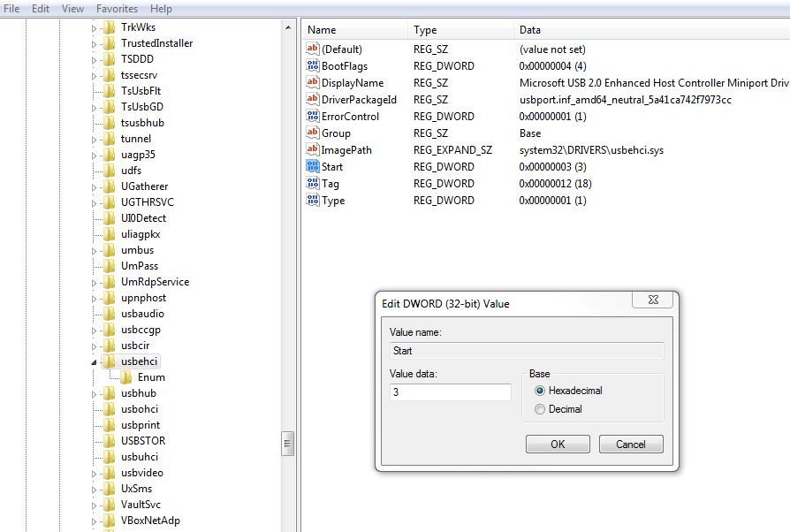Click the DisplayName string value icon
Screen dimensions: 790x532
[312, 83]
